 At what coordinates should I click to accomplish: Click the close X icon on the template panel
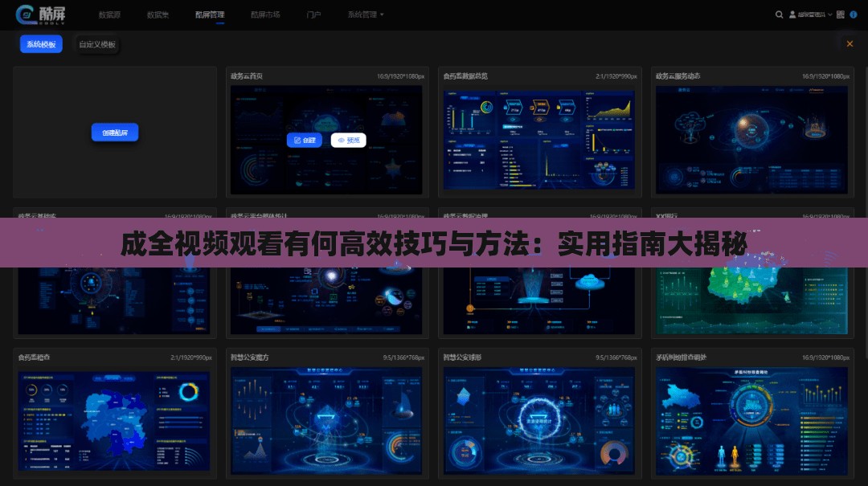[850, 44]
